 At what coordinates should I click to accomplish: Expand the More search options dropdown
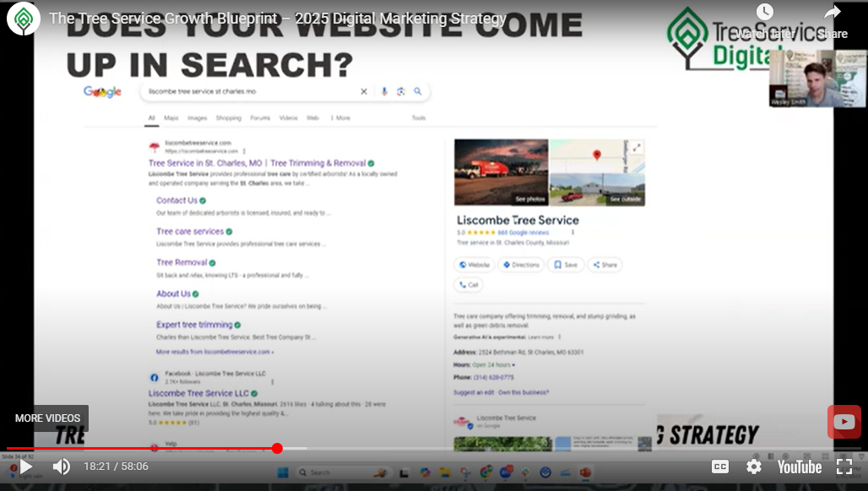(340, 118)
